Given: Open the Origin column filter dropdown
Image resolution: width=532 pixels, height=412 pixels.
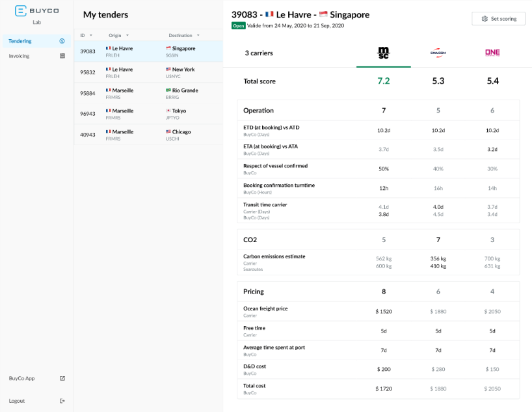Looking at the screenshot, I should coord(127,35).
